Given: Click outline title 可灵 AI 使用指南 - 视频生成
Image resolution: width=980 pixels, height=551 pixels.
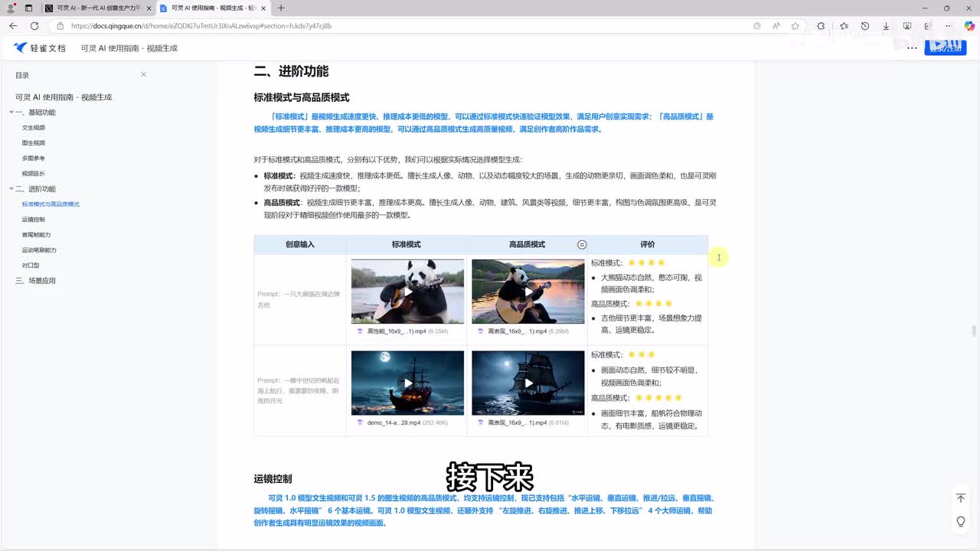Looking at the screenshot, I should (64, 97).
